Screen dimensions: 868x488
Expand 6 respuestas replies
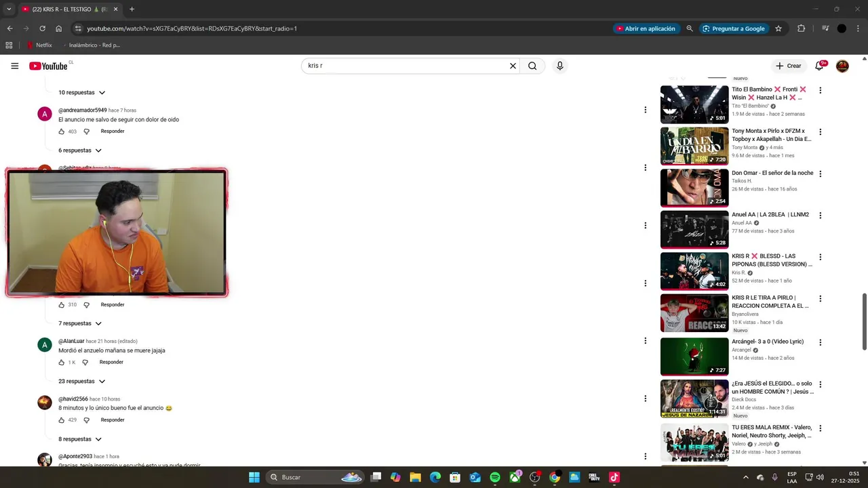(80, 150)
